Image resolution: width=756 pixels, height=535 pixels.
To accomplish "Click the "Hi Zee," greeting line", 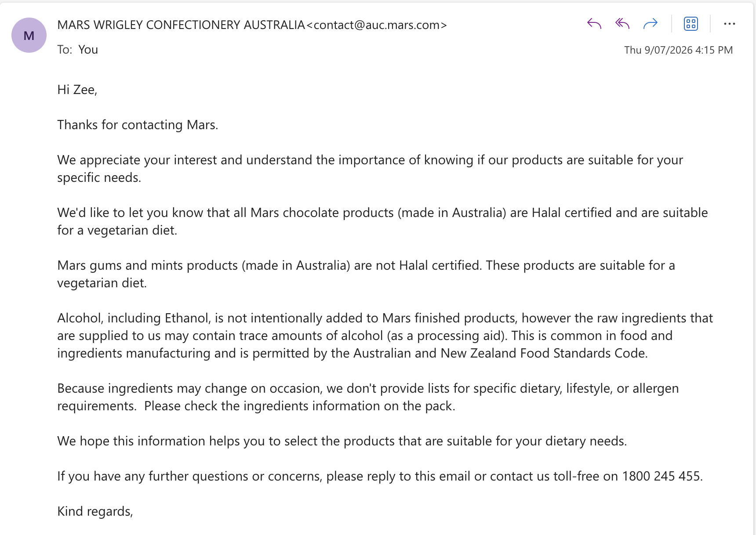I will click(77, 90).
